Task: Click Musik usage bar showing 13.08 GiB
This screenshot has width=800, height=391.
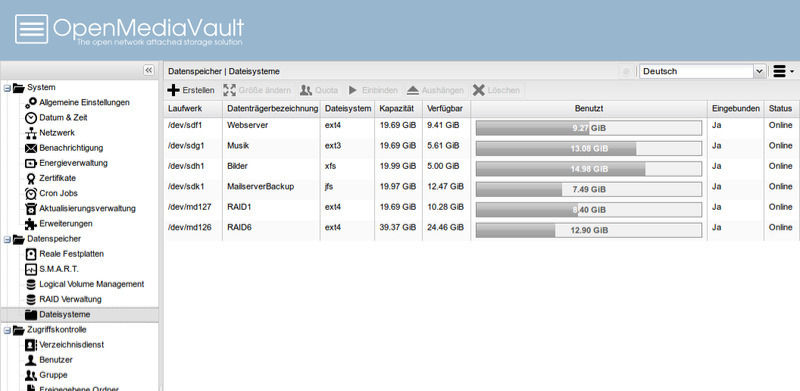Action: pyautogui.click(x=589, y=149)
